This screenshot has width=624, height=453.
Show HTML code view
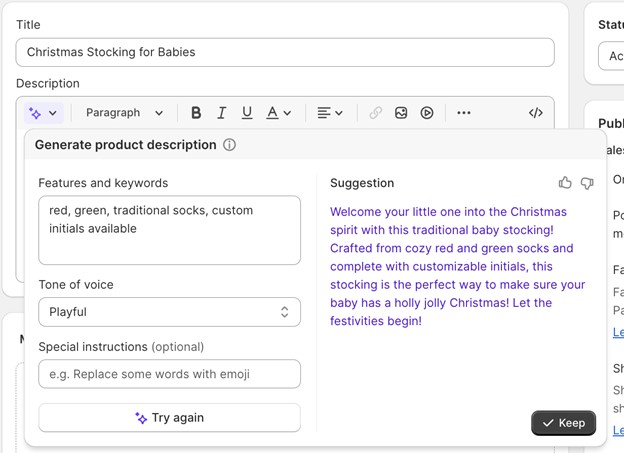[535, 113]
